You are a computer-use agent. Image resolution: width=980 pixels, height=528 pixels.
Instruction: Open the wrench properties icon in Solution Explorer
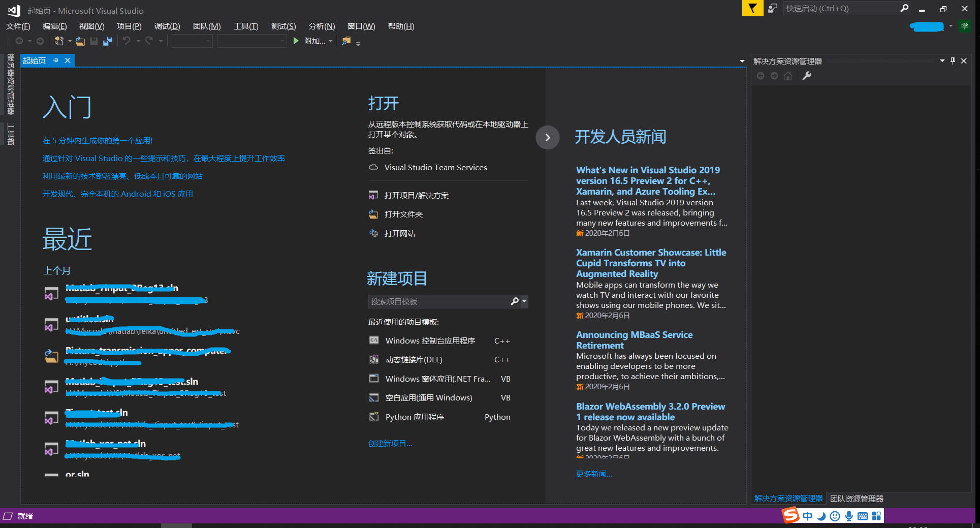[807, 76]
